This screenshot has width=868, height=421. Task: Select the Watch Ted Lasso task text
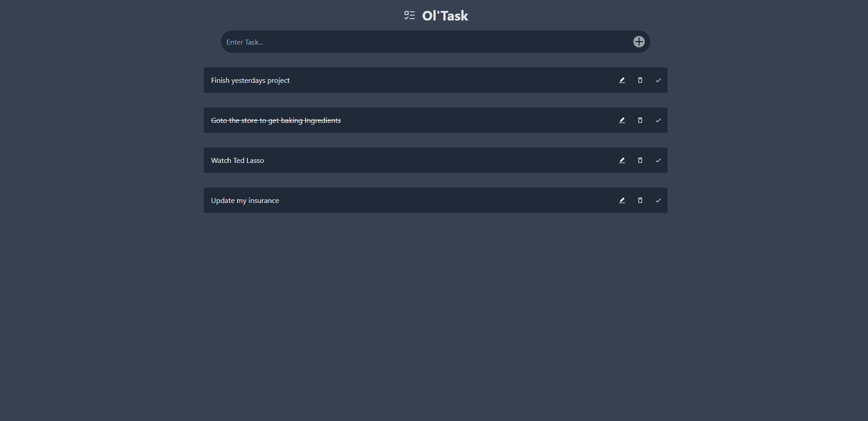tap(237, 160)
